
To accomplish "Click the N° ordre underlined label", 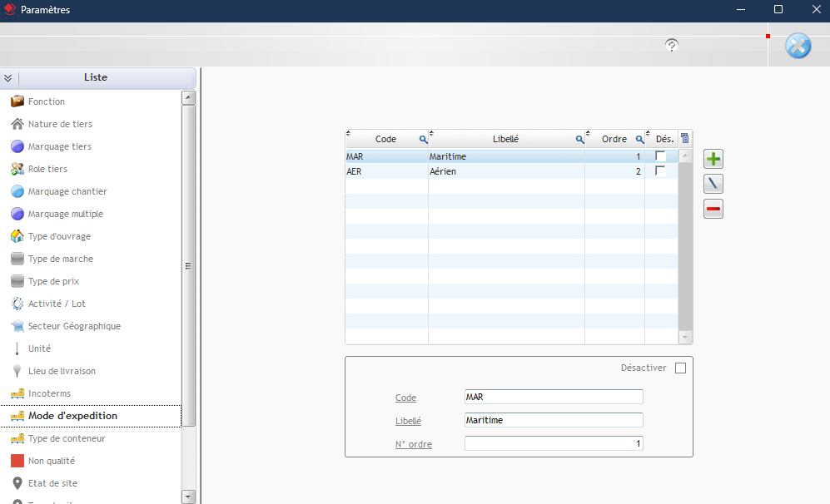I will pos(414,444).
